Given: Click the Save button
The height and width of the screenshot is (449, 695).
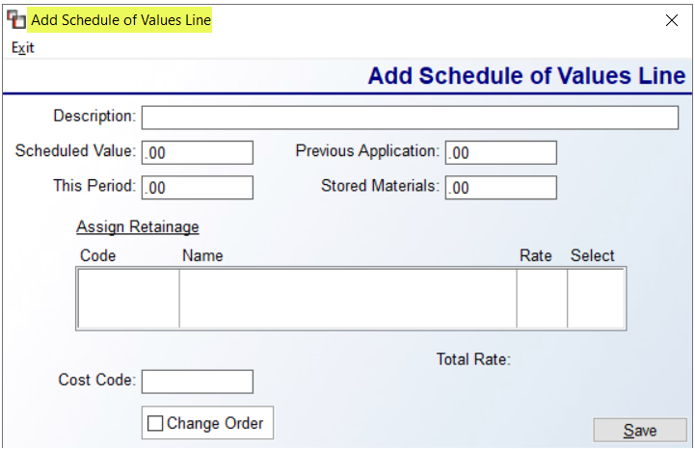Looking at the screenshot, I should (x=640, y=430).
